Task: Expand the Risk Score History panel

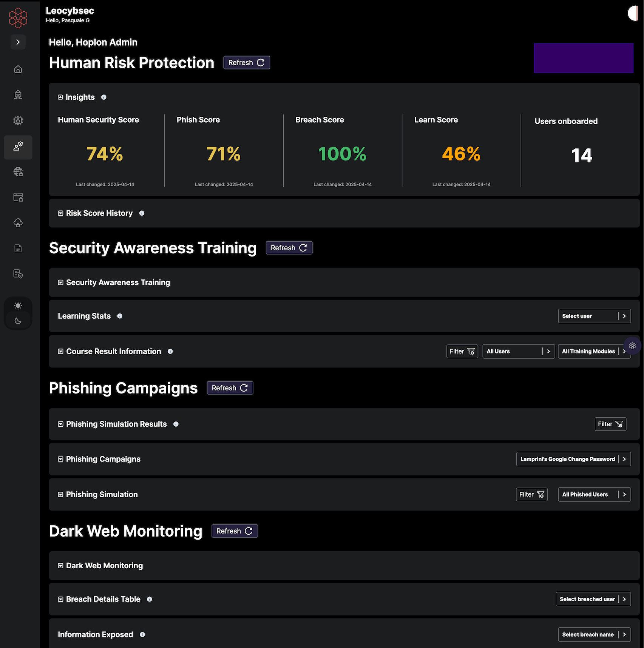Action: (60, 213)
